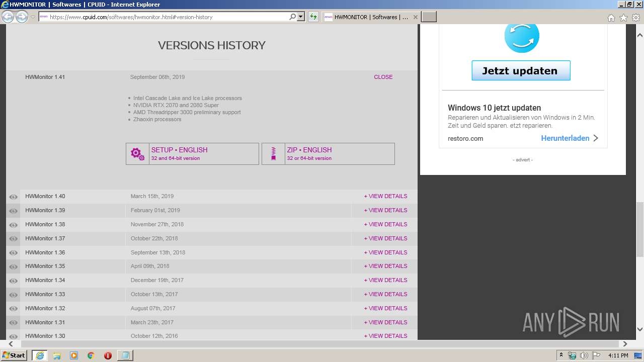Download ZIP • ENGLISH 32 or 64-bit version
644x362 pixels.
coord(328,154)
